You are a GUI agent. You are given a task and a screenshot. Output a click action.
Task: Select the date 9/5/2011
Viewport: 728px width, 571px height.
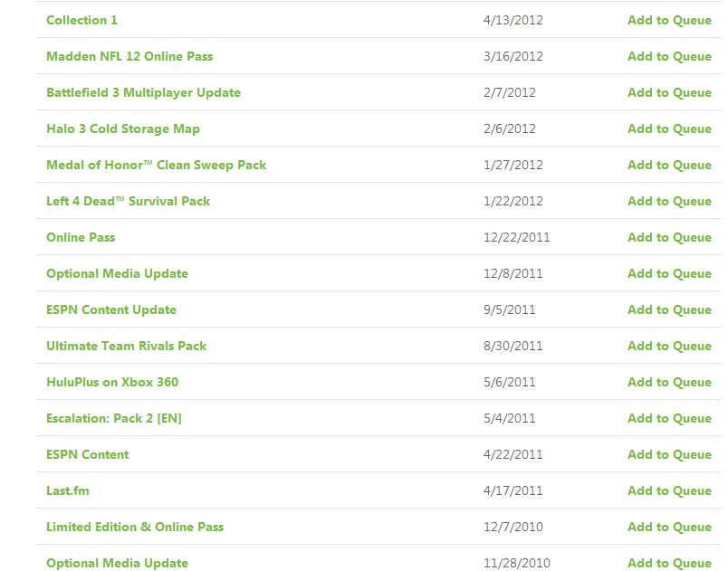click(x=509, y=309)
